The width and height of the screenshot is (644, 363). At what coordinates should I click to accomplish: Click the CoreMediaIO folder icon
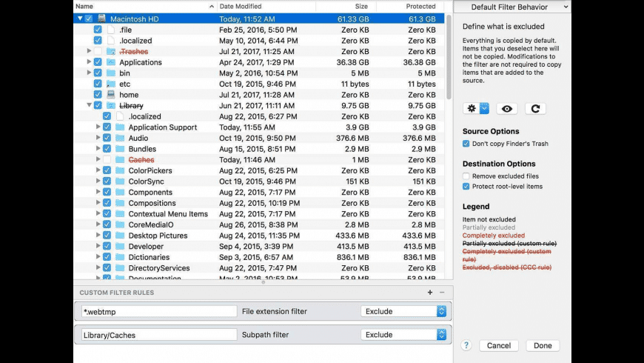point(120,224)
